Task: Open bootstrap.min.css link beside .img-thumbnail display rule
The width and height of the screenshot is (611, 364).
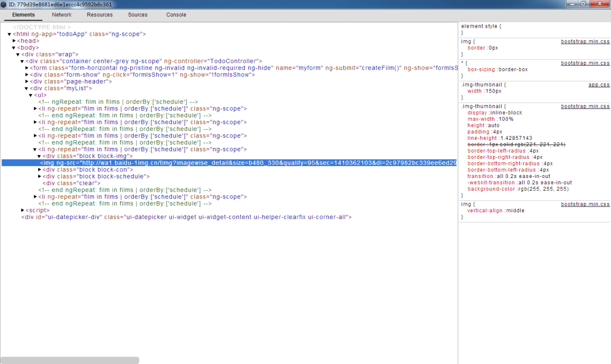Action: [x=585, y=106]
